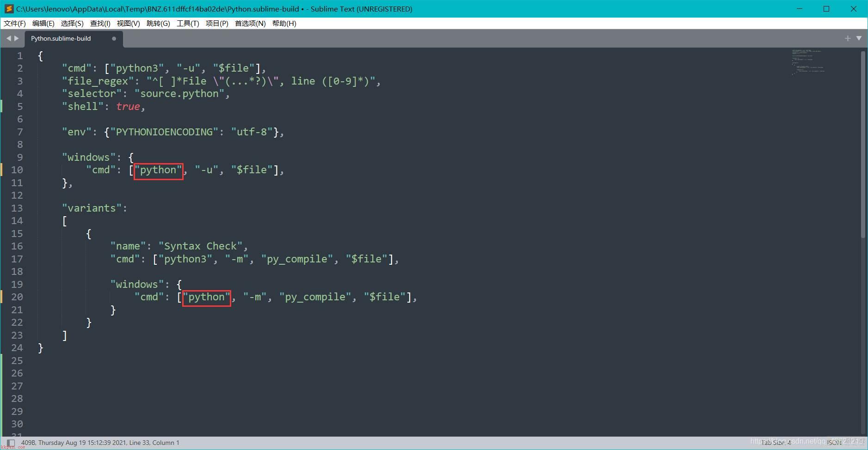Click closing brace on line 24
This screenshot has width=868, height=450.
[41, 348]
